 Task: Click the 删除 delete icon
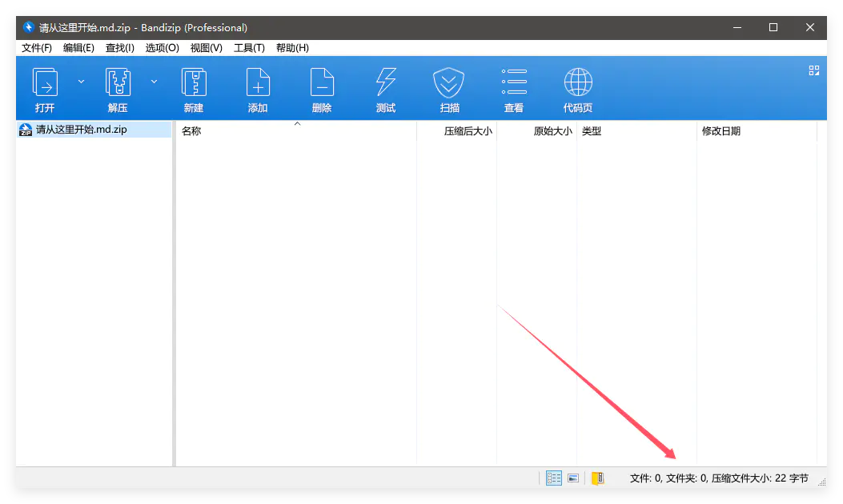[321, 88]
